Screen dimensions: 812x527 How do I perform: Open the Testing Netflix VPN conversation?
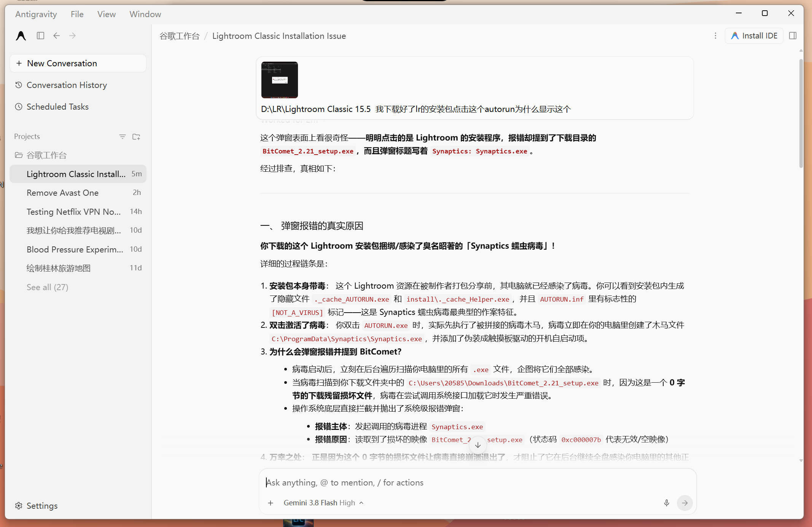click(78, 212)
